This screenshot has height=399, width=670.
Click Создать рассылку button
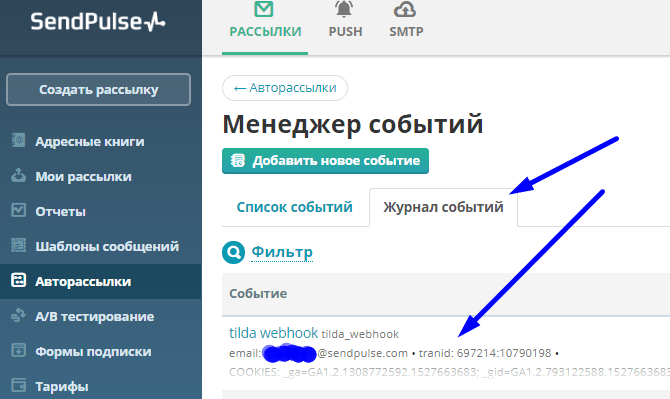[98, 90]
